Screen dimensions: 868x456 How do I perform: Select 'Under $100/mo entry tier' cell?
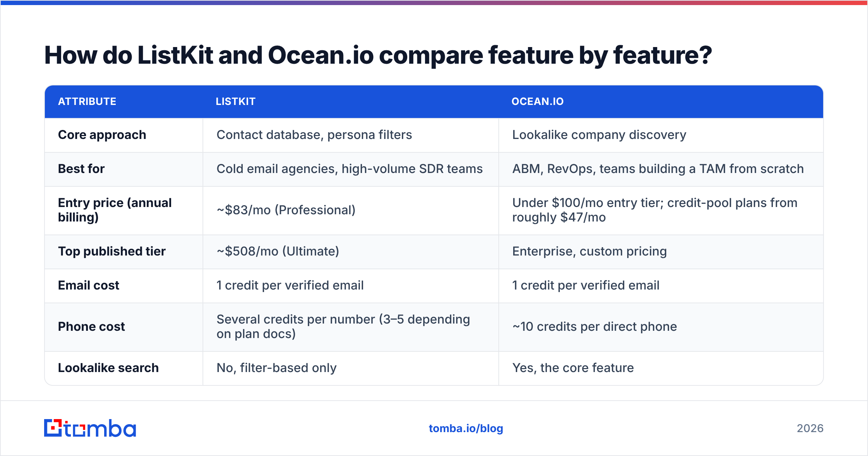pyautogui.click(x=655, y=210)
